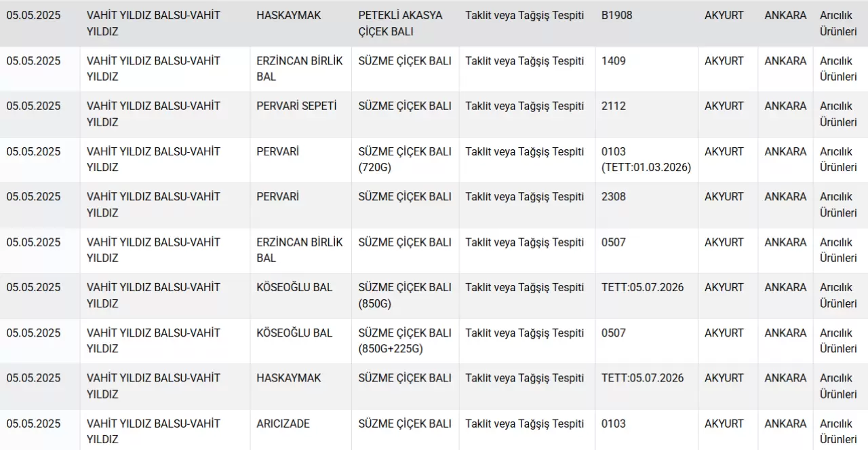The width and height of the screenshot is (868, 450).
Task: Click the batch number 2308 cell
Action: point(614,197)
